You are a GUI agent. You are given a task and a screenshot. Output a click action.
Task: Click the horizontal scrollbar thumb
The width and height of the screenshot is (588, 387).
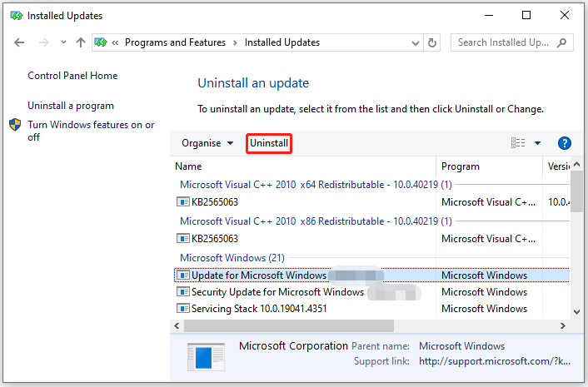(x=289, y=326)
